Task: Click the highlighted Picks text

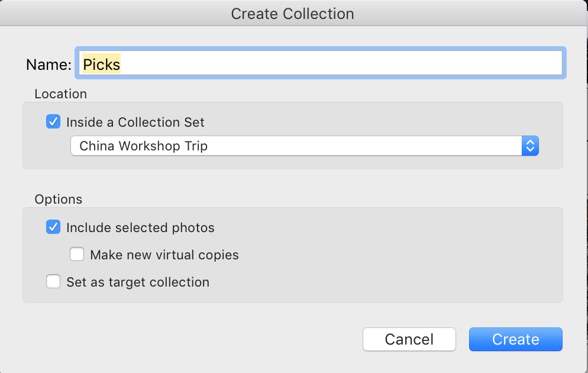Action: pos(102,64)
